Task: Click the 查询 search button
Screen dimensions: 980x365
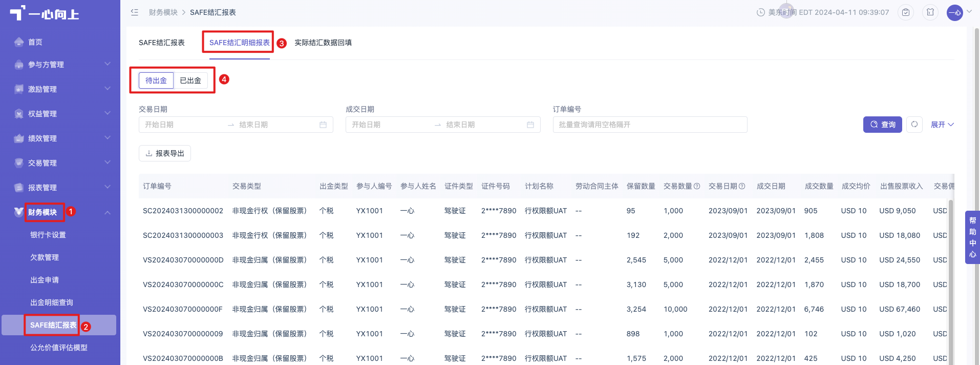Action: [883, 125]
